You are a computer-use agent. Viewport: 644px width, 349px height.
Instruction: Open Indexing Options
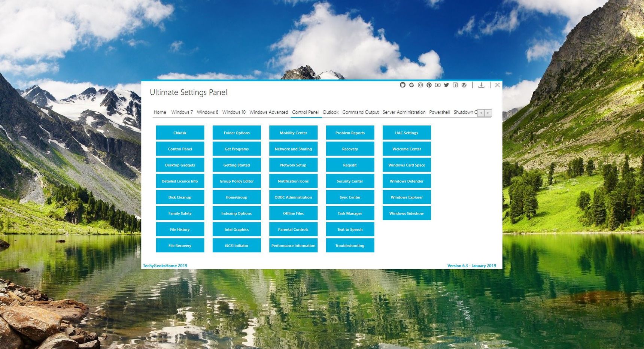(x=237, y=213)
